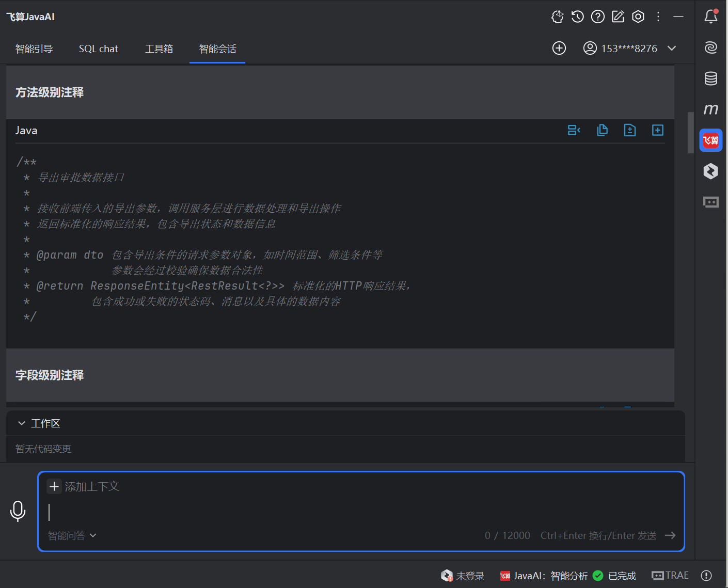Click JavaAI: 智能分析 status bar entry

pyautogui.click(x=544, y=576)
